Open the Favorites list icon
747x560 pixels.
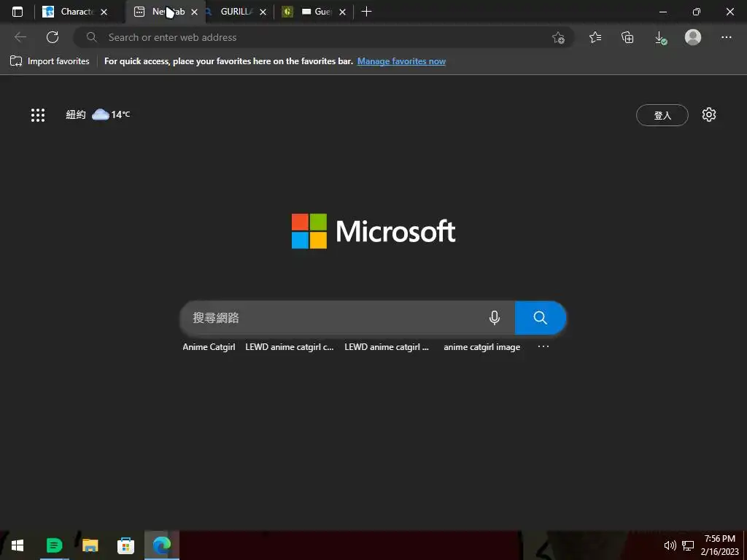(x=595, y=37)
